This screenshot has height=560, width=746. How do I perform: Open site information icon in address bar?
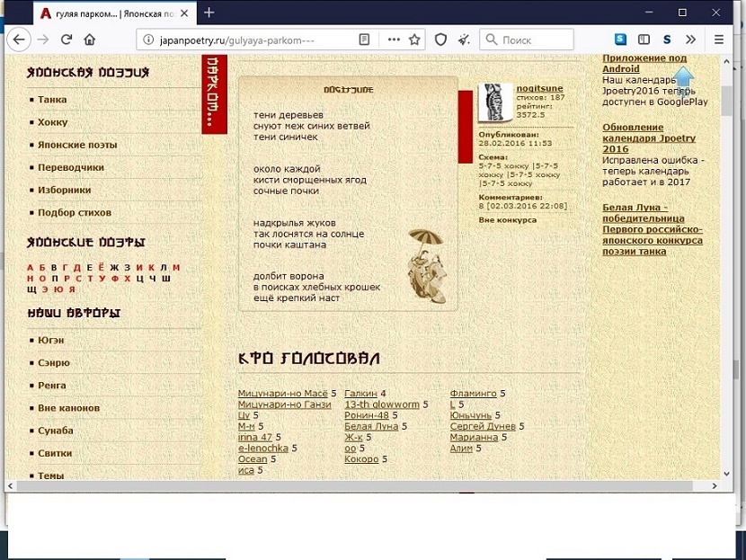click(x=148, y=40)
